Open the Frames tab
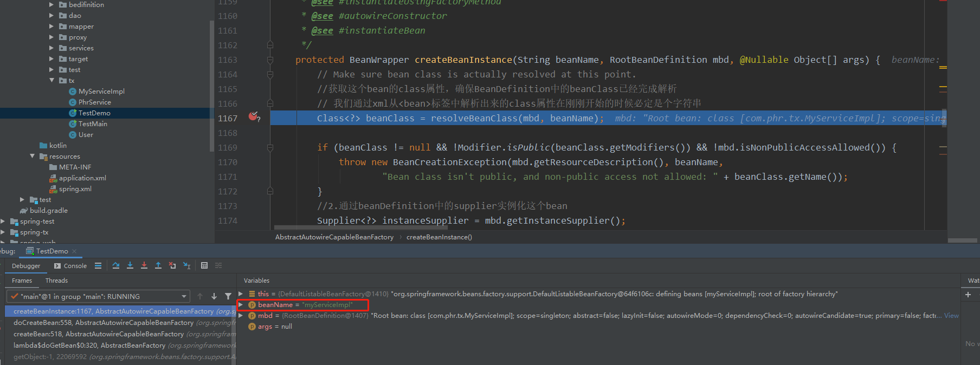The image size is (980, 365). coord(22,281)
